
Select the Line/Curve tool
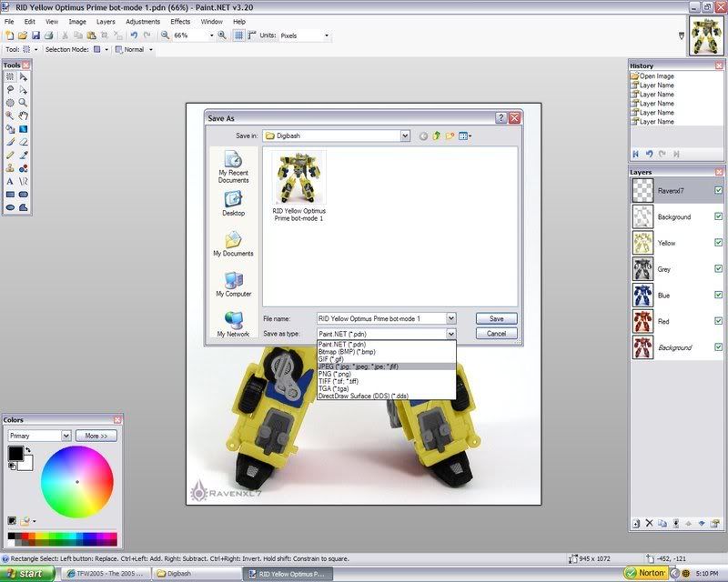pos(24,181)
